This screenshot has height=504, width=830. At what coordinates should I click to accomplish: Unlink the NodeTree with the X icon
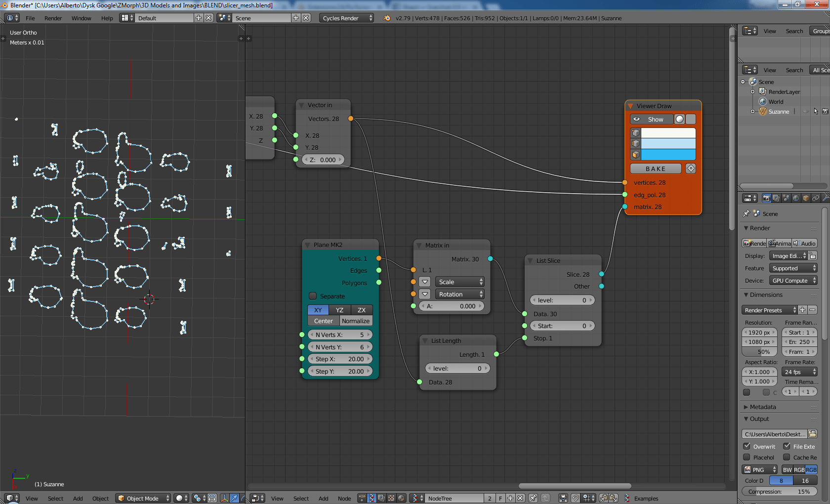pyautogui.click(x=520, y=498)
